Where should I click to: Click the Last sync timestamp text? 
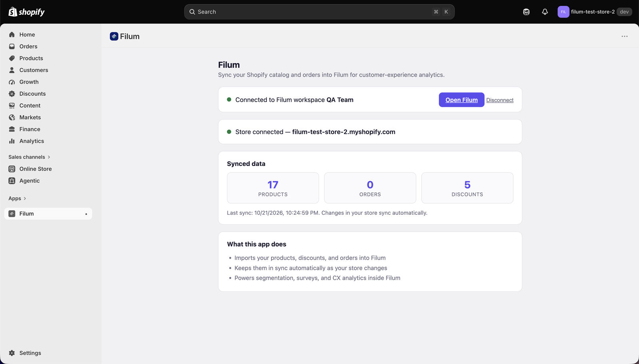click(327, 213)
